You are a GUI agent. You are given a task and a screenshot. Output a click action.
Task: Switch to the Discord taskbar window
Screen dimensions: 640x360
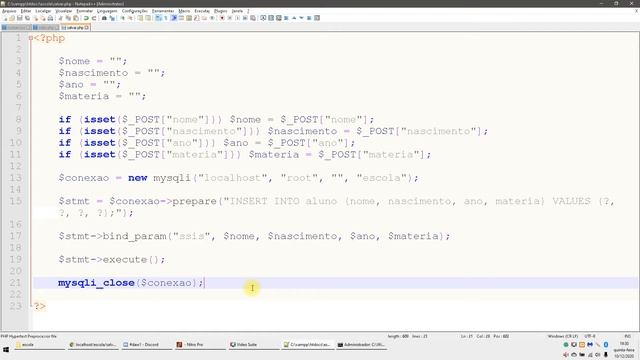(147, 345)
